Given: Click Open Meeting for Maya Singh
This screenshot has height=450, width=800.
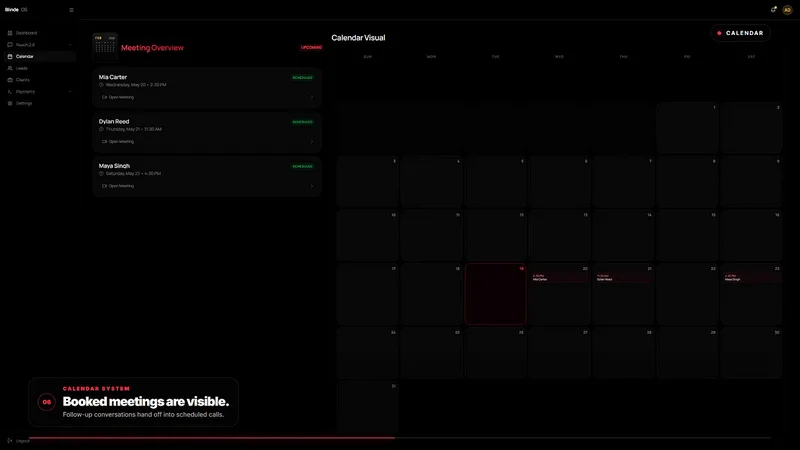Looking at the screenshot, I should tap(118, 186).
